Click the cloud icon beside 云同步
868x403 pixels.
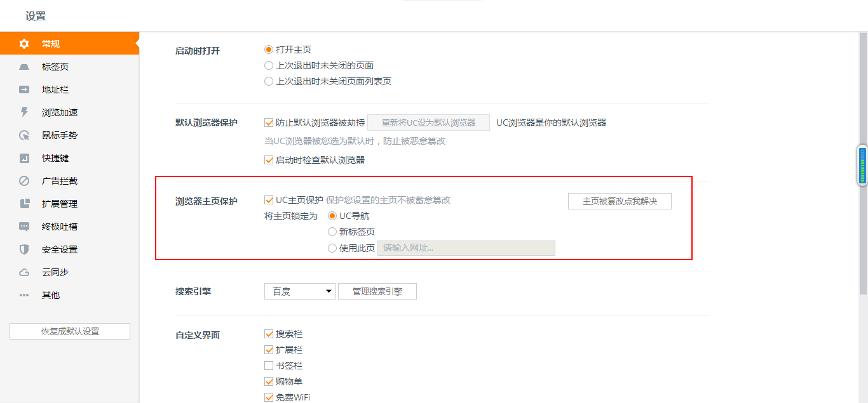pyautogui.click(x=24, y=272)
